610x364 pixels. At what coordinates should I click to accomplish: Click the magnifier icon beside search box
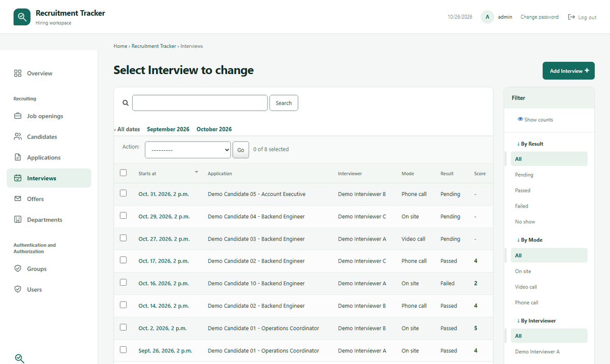[x=126, y=103]
